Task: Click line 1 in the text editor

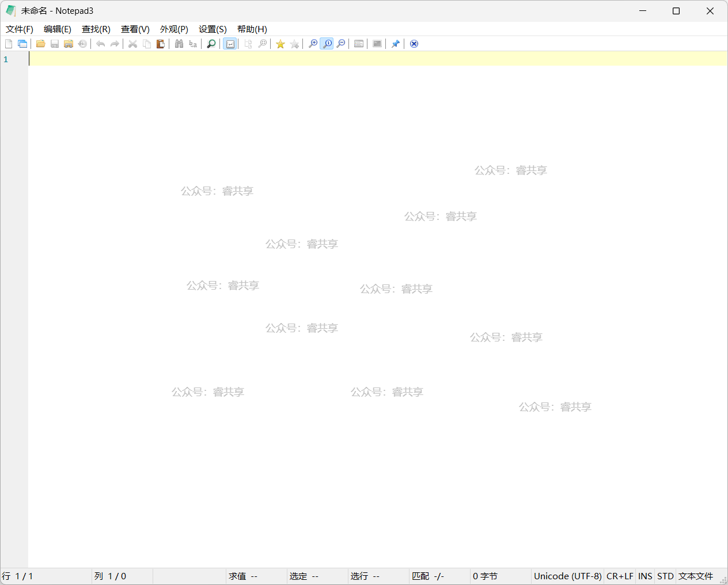Action: [x=346, y=59]
